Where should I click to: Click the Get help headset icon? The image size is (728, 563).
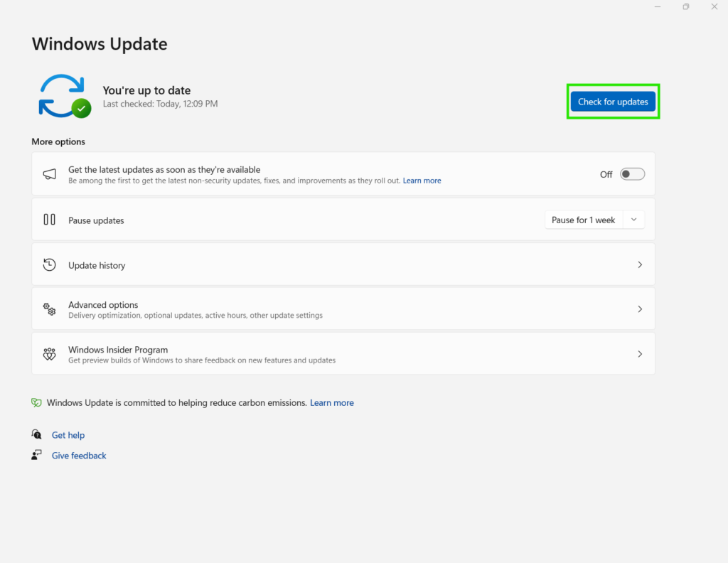[36, 434]
